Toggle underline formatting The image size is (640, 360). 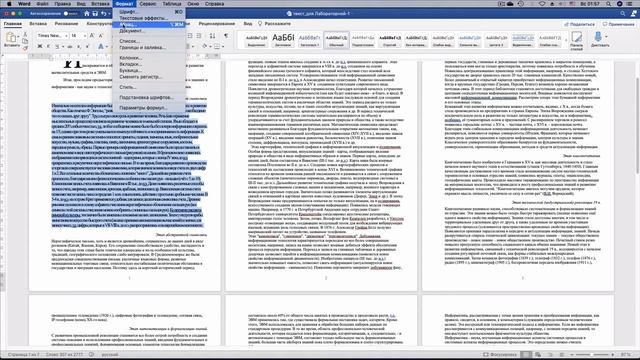(57, 47)
